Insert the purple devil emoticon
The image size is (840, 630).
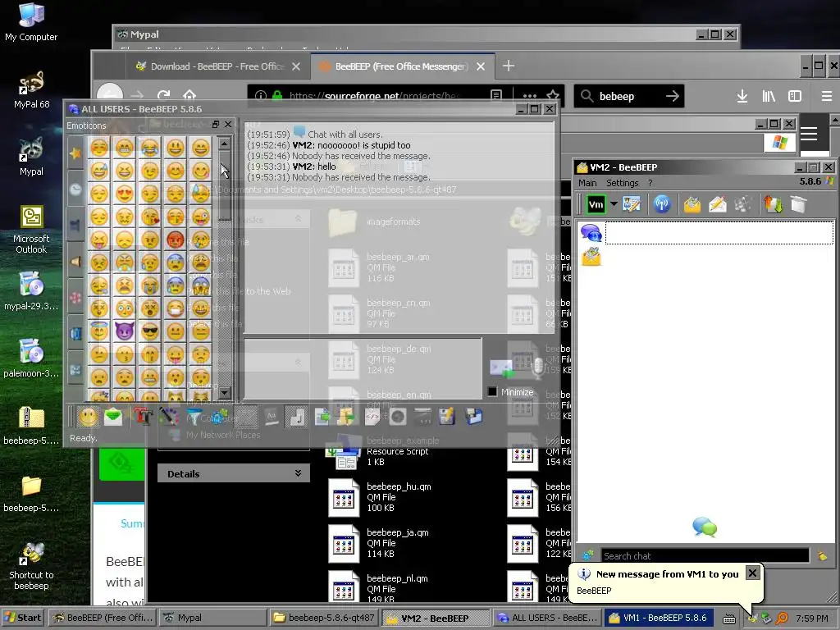(125, 331)
